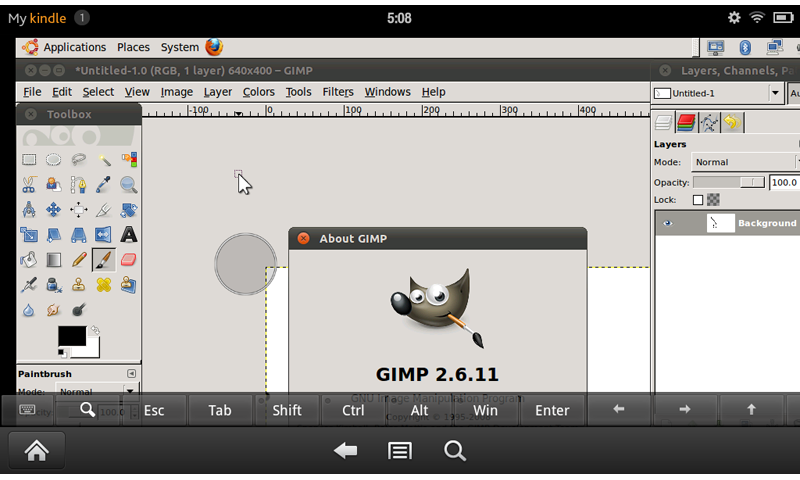800x480 pixels.
Task: Toggle visibility of Background layer
Action: click(667, 223)
